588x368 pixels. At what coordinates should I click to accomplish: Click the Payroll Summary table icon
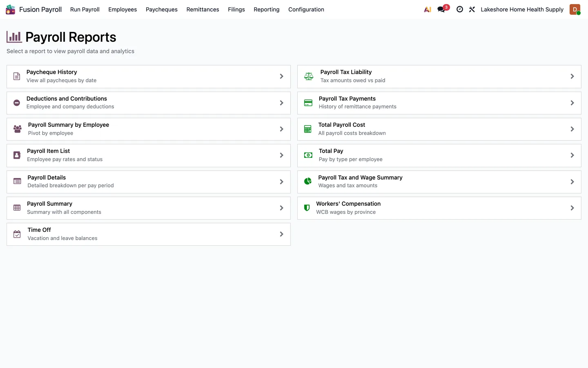point(17,208)
